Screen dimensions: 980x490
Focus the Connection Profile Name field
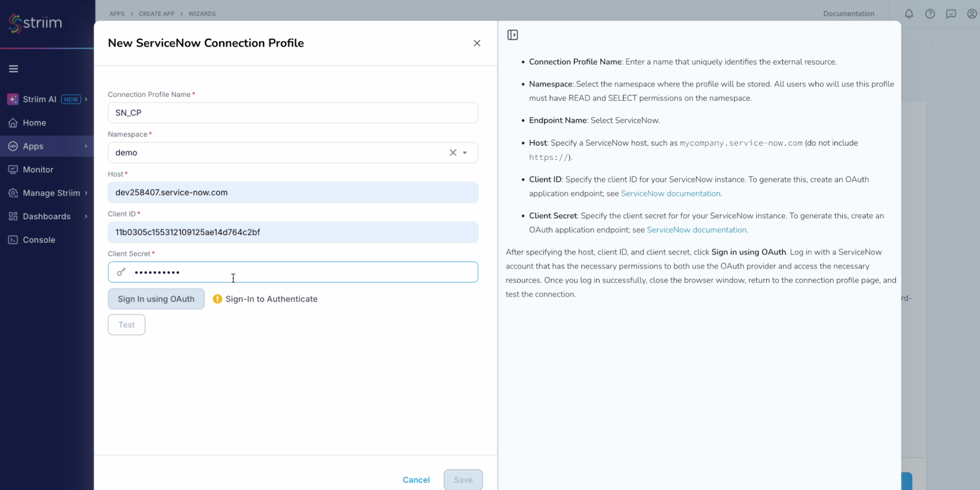293,113
